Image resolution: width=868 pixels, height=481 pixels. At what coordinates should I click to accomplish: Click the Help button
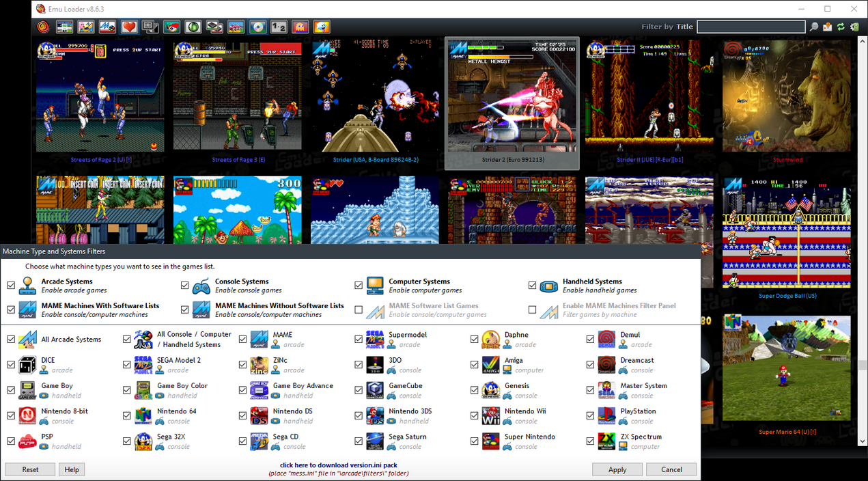point(72,469)
